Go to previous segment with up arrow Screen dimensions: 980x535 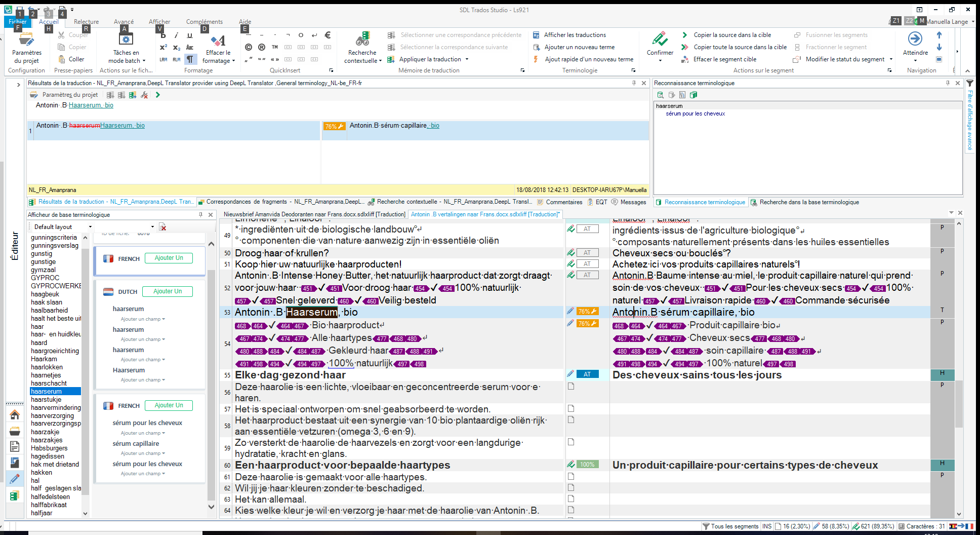[939, 35]
